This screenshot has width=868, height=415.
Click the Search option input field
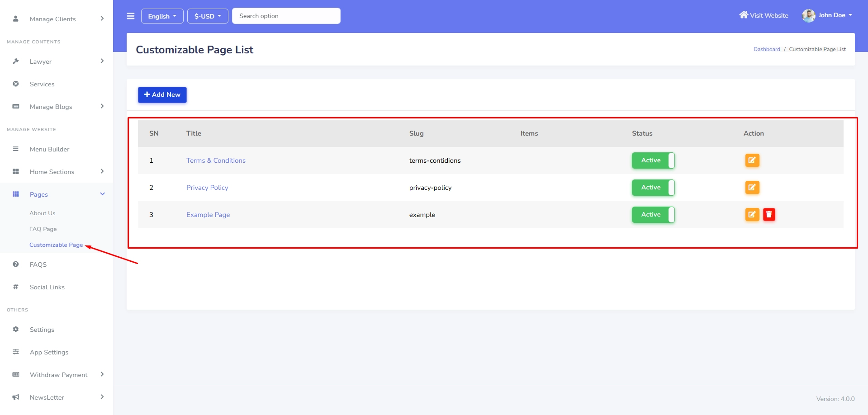[286, 16]
